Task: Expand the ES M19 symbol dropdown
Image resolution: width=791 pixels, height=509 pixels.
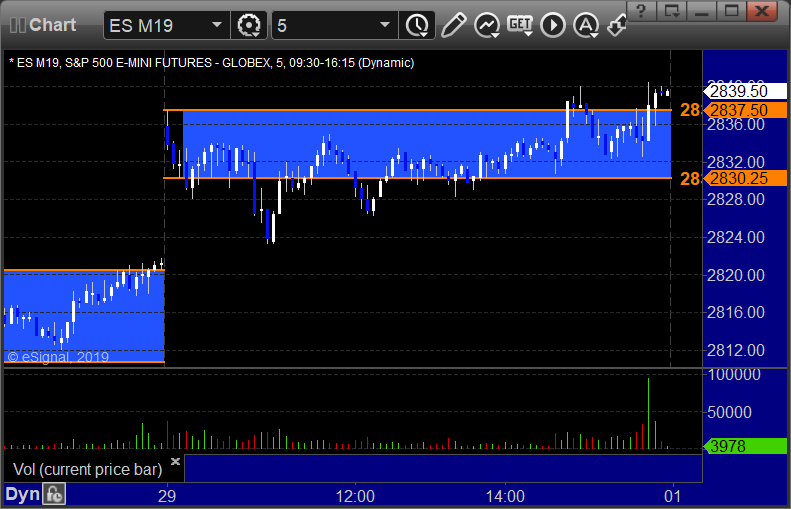Action: (217, 25)
